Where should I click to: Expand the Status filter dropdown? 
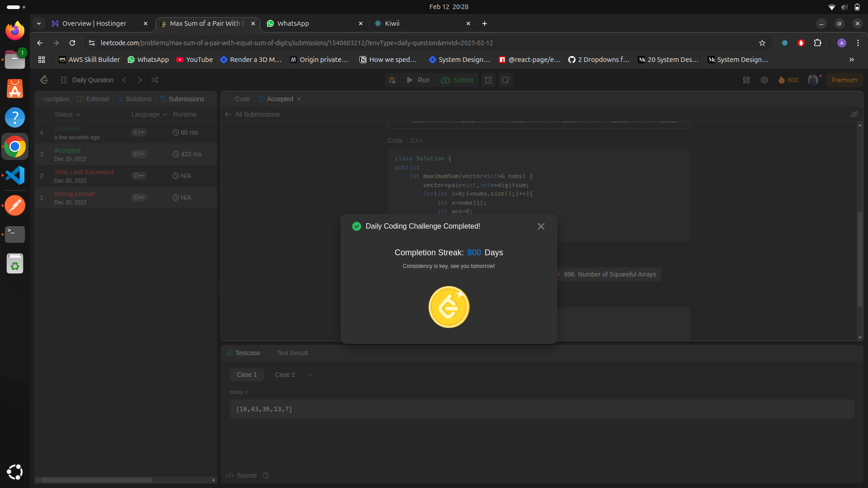(68, 114)
